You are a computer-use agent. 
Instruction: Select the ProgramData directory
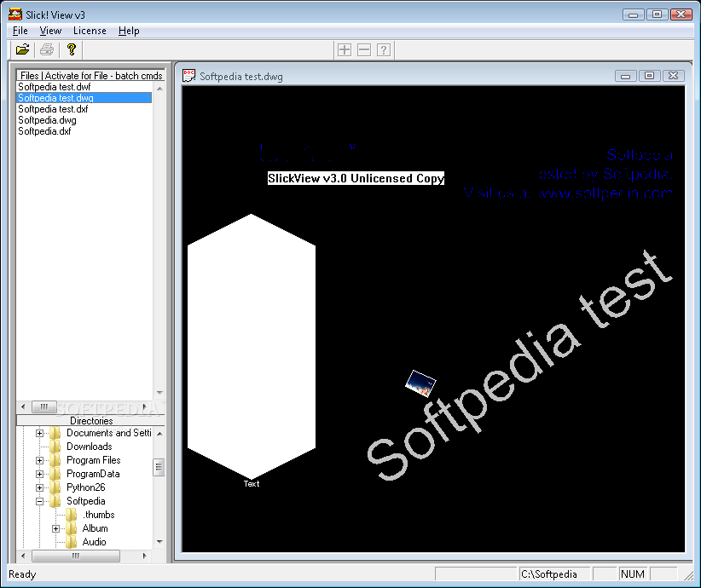93,474
